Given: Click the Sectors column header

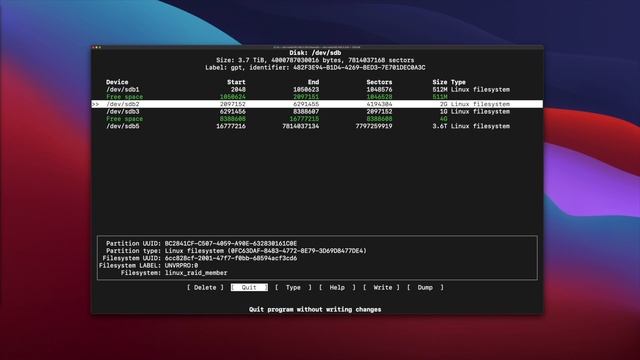Looking at the screenshot, I should [379, 82].
